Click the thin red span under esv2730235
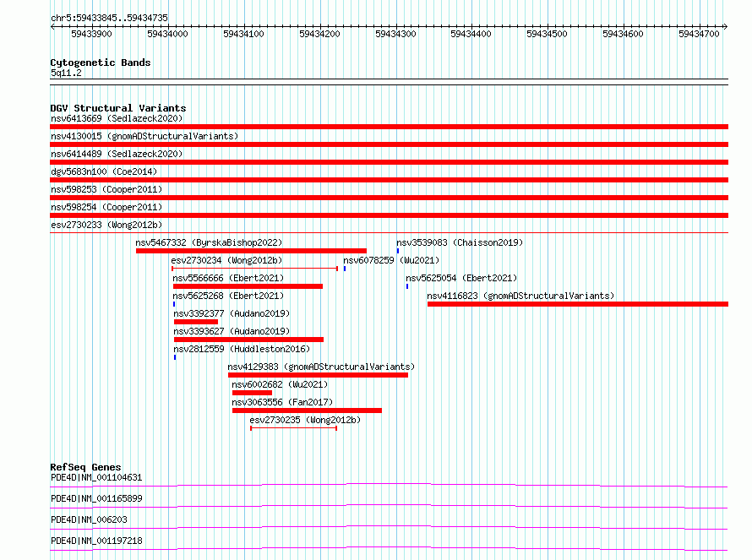 [x=293, y=428]
